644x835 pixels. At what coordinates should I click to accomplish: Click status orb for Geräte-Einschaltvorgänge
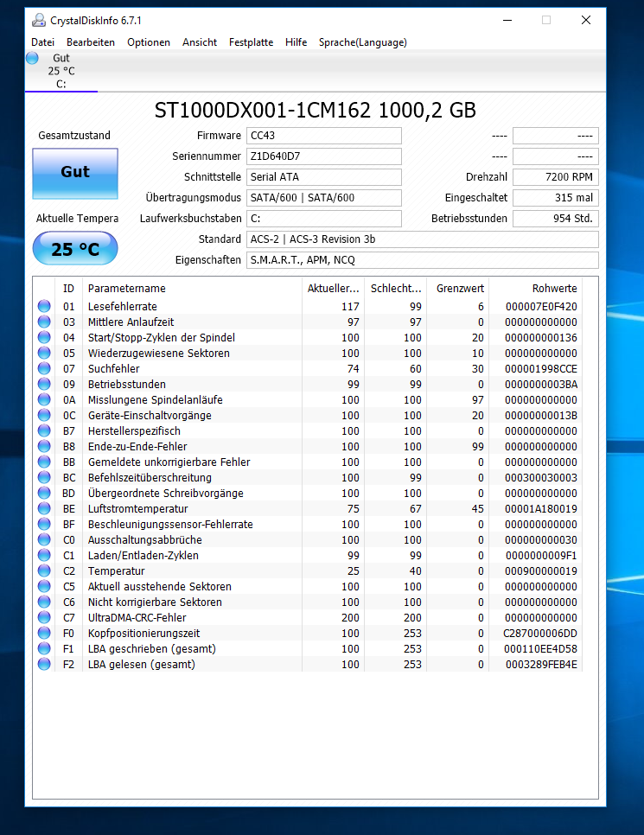(x=44, y=415)
